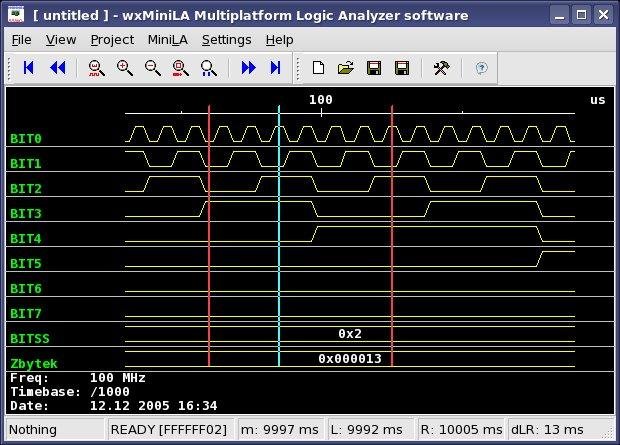This screenshot has height=445, width=620.
Task: Click the BIT1 channel label
Action: 26,163
